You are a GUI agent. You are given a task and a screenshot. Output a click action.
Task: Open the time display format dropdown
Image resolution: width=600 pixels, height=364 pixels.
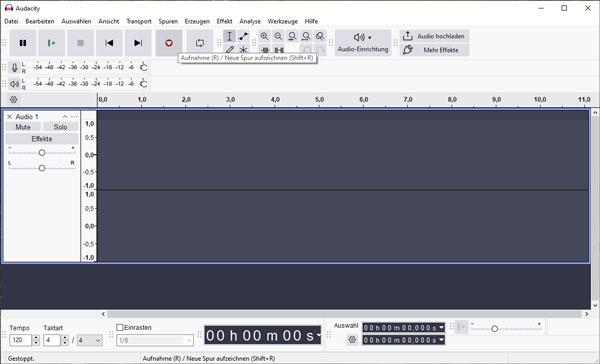coord(318,335)
